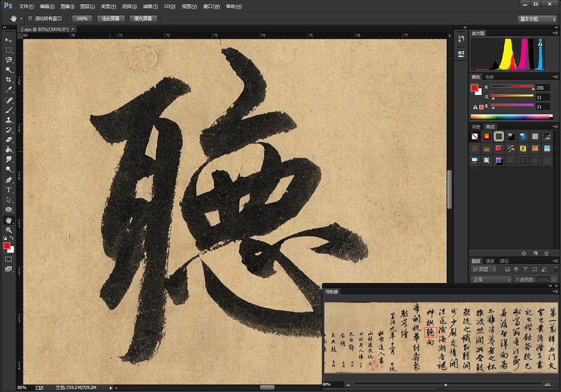
Task: Toggle layer filtering on/off switch
Action: 556,268
